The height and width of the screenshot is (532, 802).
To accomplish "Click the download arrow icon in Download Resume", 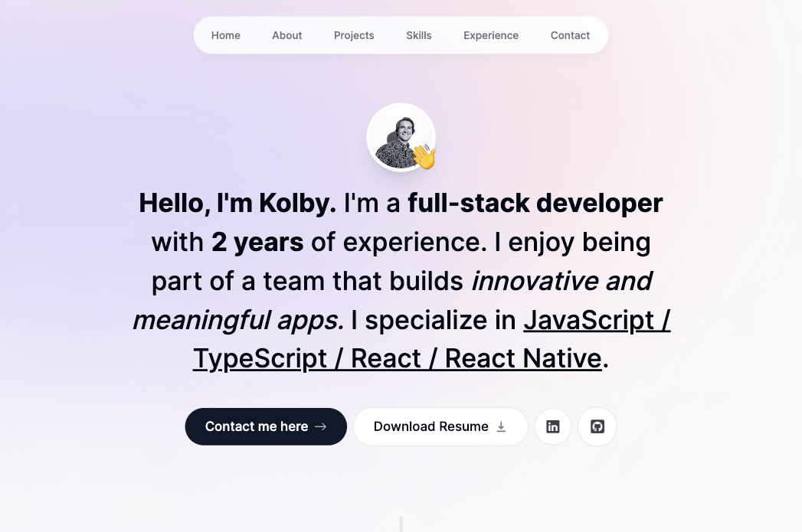I will click(501, 426).
